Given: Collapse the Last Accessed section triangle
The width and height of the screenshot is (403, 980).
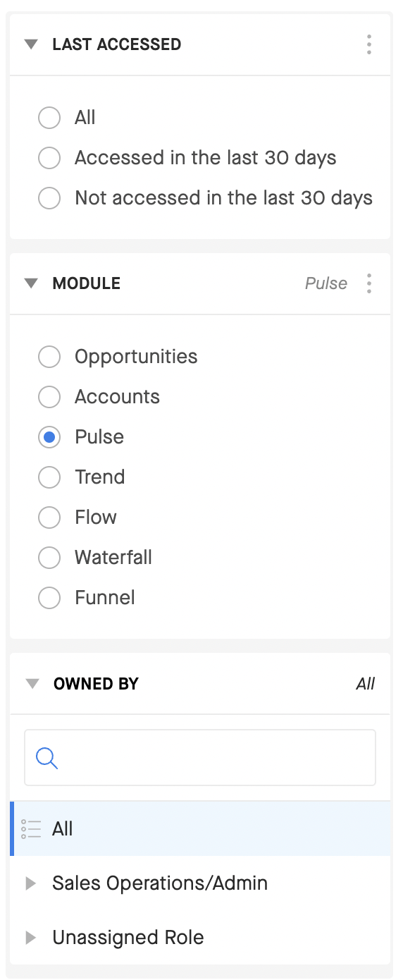Looking at the screenshot, I should click(x=31, y=44).
